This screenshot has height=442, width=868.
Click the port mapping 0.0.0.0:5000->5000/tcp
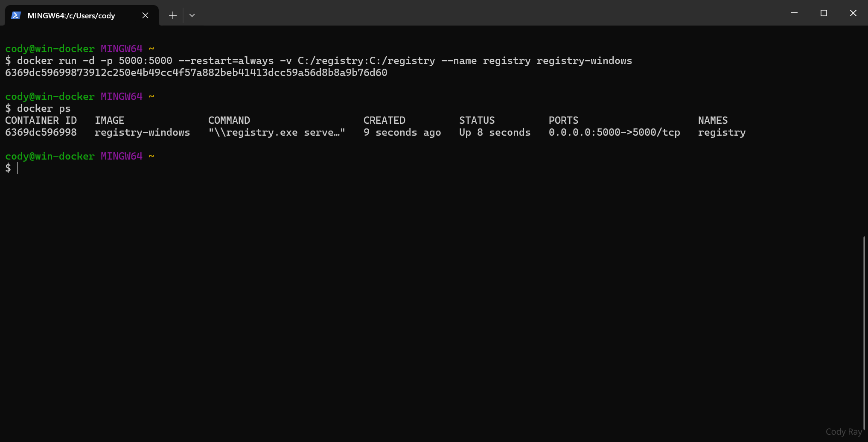point(614,132)
